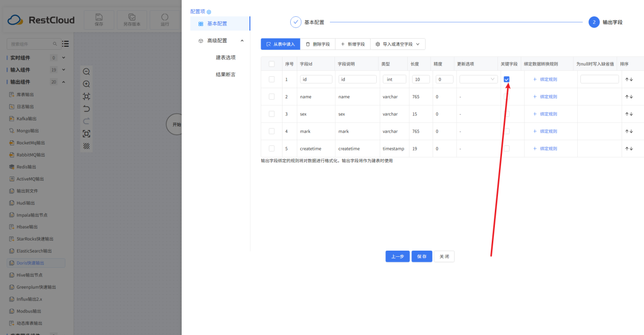This screenshot has width=644, height=335.
Task: Uncheck the key field checkbox for id
Action: click(x=507, y=79)
